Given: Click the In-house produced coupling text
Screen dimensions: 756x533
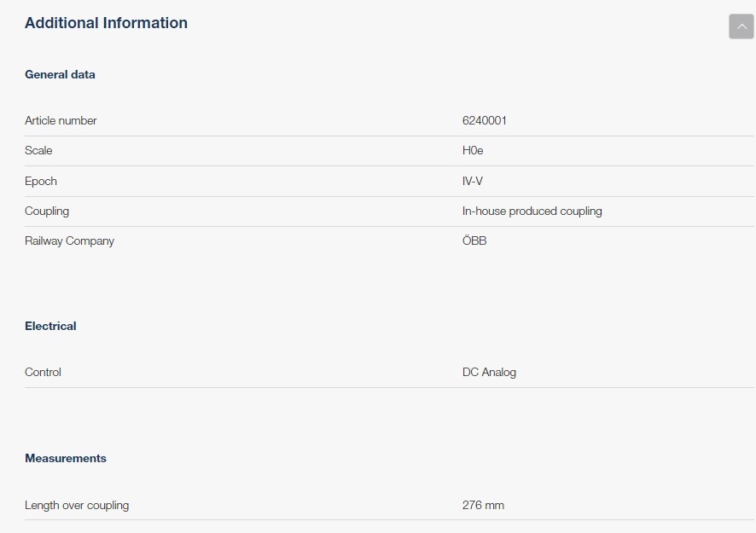Looking at the screenshot, I should coord(532,211).
